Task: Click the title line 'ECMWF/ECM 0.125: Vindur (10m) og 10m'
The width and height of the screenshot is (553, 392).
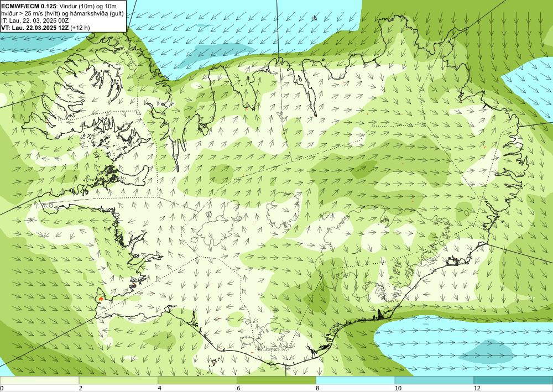Action: click(x=59, y=6)
